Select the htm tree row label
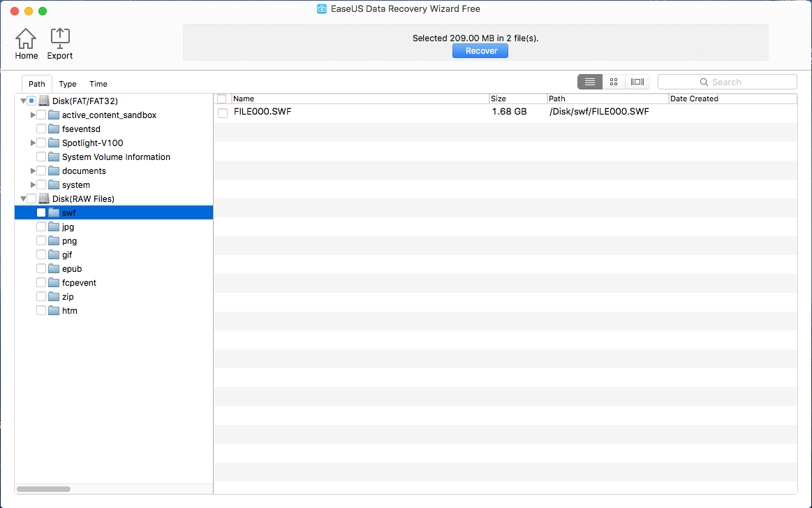Image resolution: width=812 pixels, height=508 pixels. click(69, 310)
